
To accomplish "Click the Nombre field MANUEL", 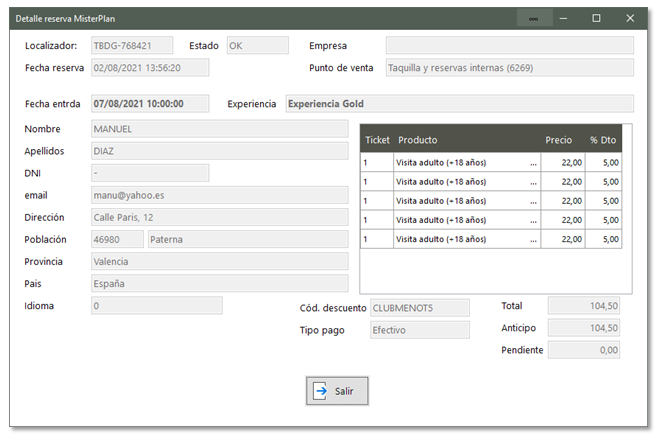I will pos(219,129).
